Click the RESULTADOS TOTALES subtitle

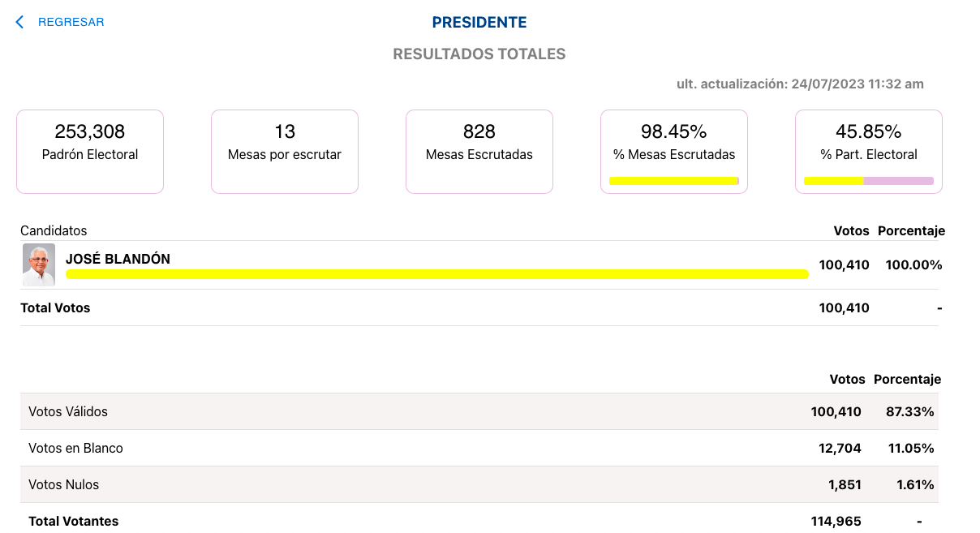pos(479,54)
